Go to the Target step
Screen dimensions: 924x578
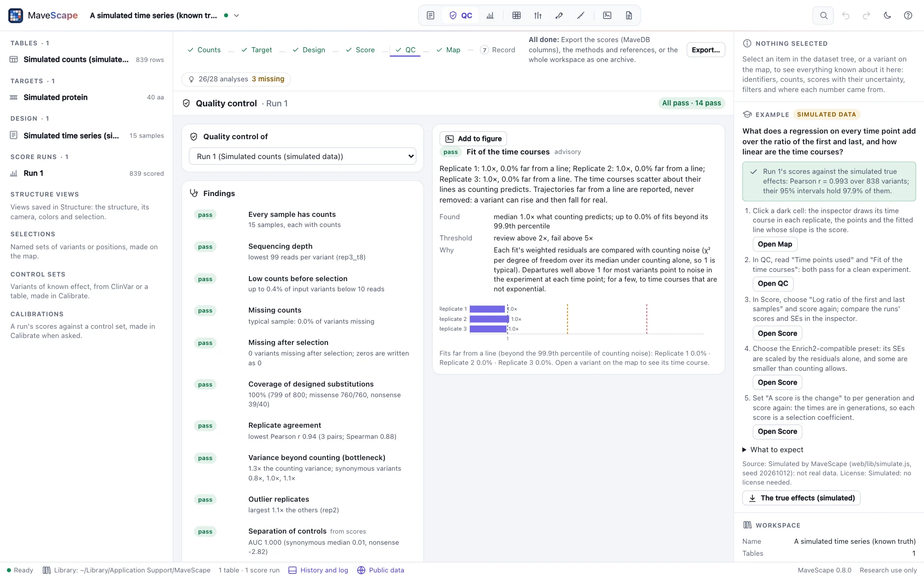(257, 50)
